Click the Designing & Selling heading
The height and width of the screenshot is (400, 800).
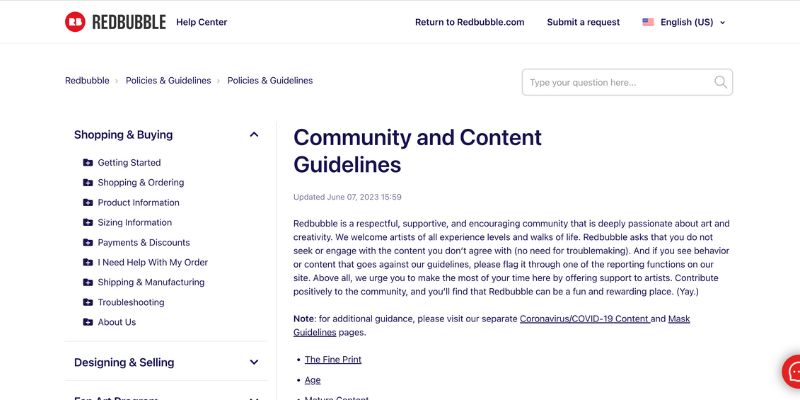(x=124, y=362)
